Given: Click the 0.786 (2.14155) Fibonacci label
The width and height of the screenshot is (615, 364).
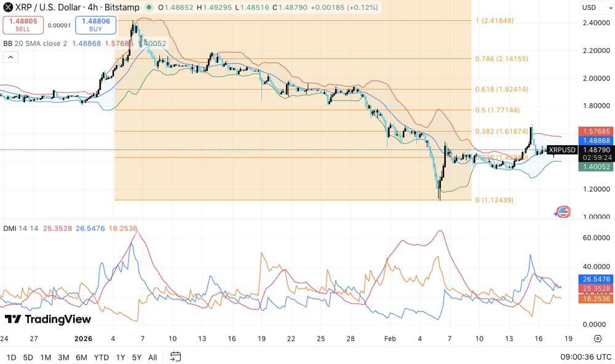Looking at the screenshot, I should [502, 59].
